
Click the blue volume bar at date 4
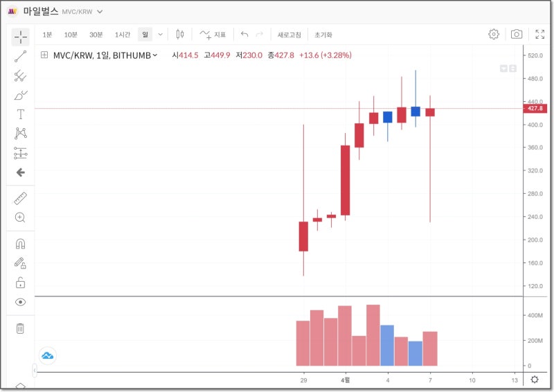tap(387, 346)
